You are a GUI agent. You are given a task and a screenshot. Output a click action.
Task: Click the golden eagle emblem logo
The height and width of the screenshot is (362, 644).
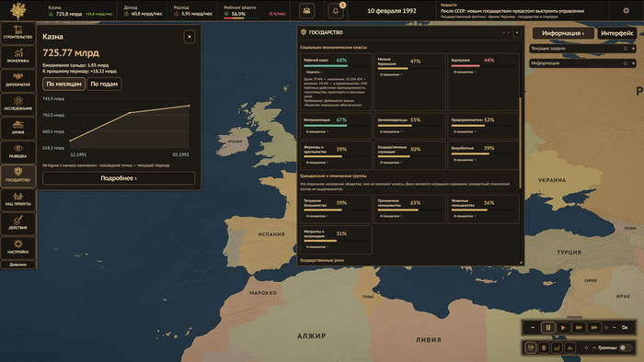tap(17, 10)
